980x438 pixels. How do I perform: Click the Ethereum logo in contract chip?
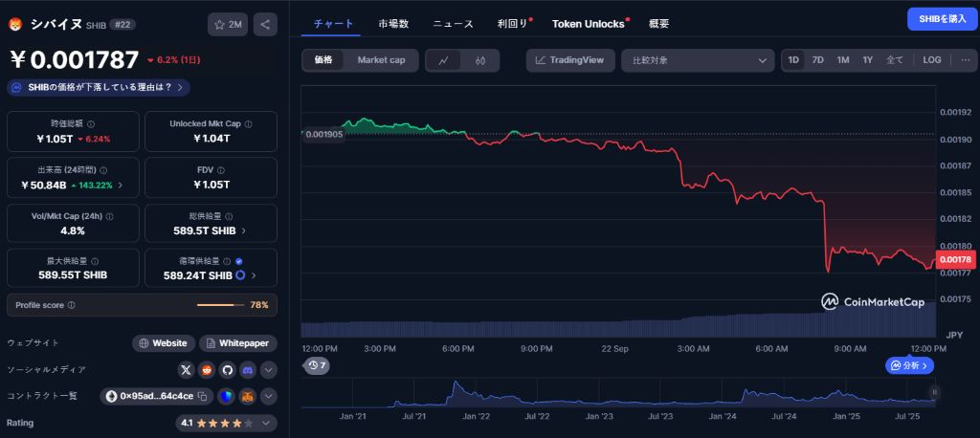111,396
